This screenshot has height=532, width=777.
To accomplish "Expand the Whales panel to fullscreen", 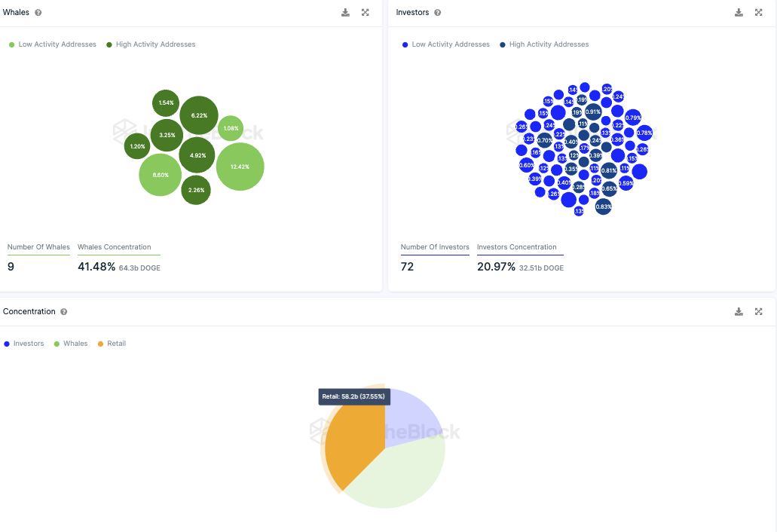I will [366, 12].
